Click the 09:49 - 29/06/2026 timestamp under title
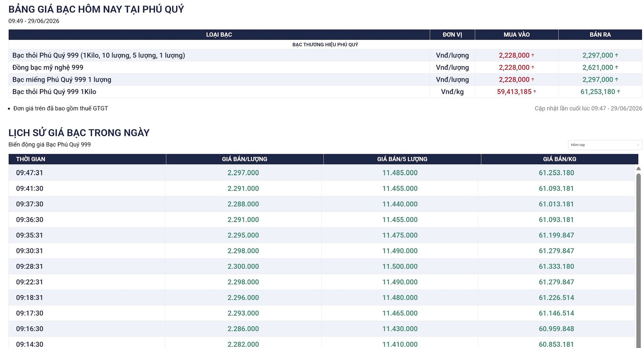Image resolution: width=644 pixels, height=348 pixels. [x=34, y=21]
